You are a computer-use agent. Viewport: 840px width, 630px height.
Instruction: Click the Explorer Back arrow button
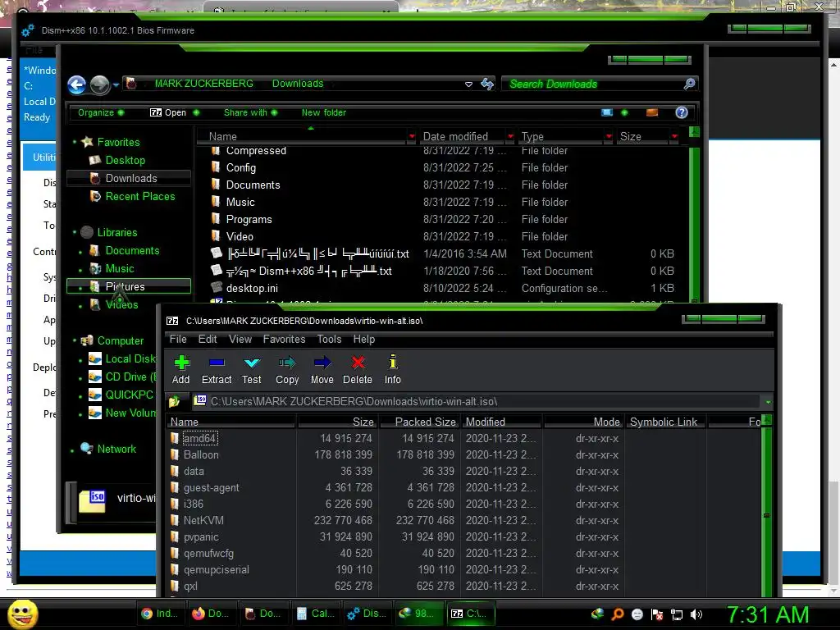76,84
